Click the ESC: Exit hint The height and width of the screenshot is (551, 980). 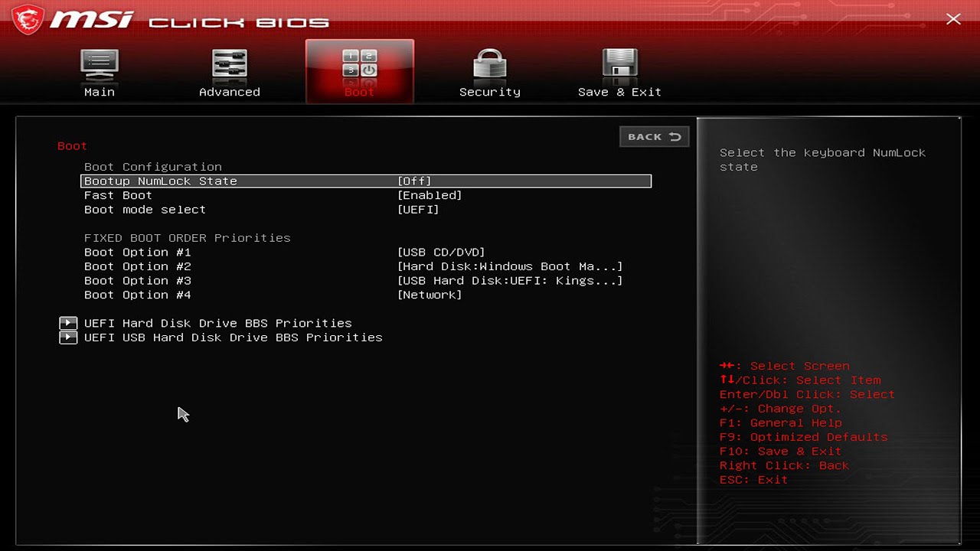[754, 480]
